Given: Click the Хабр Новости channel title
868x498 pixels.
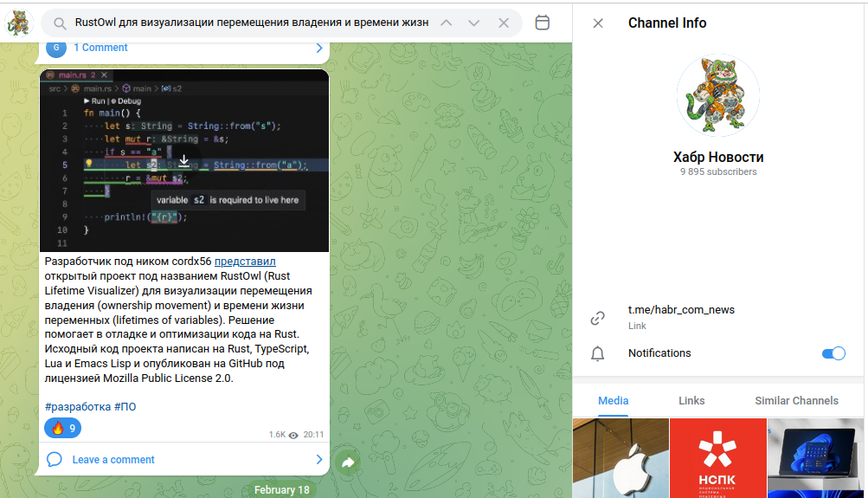Looking at the screenshot, I should click(x=718, y=157).
